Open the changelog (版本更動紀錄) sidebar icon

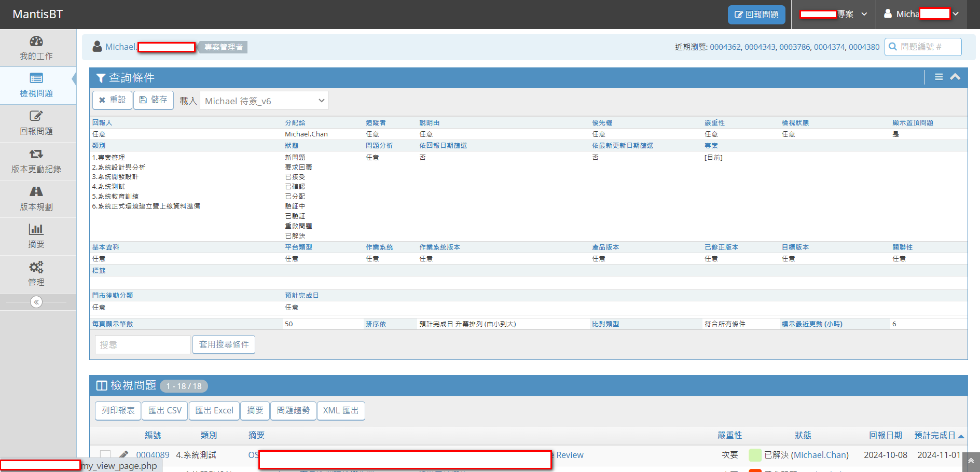[x=36, y=154]
